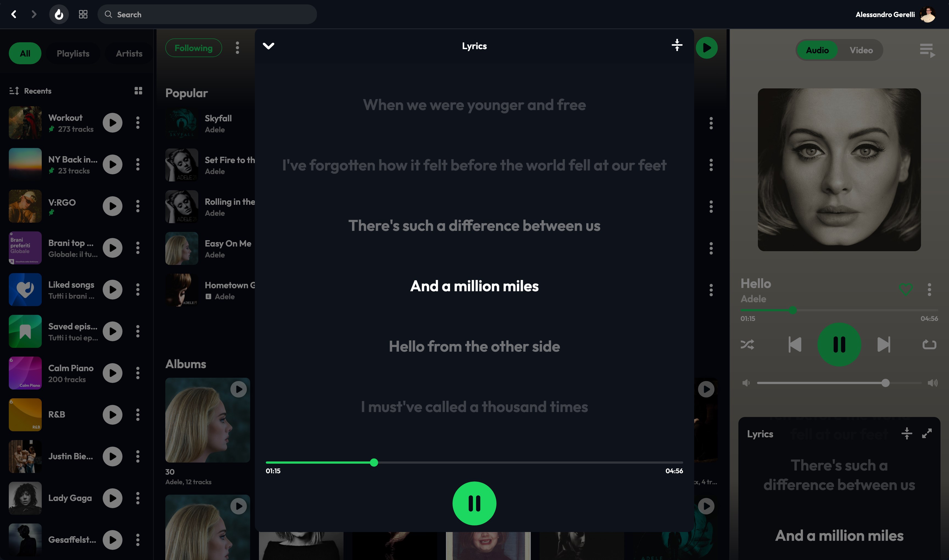Open more options for Hello track
This screenshot has width=949, height=560.
(x=930, y=289)
